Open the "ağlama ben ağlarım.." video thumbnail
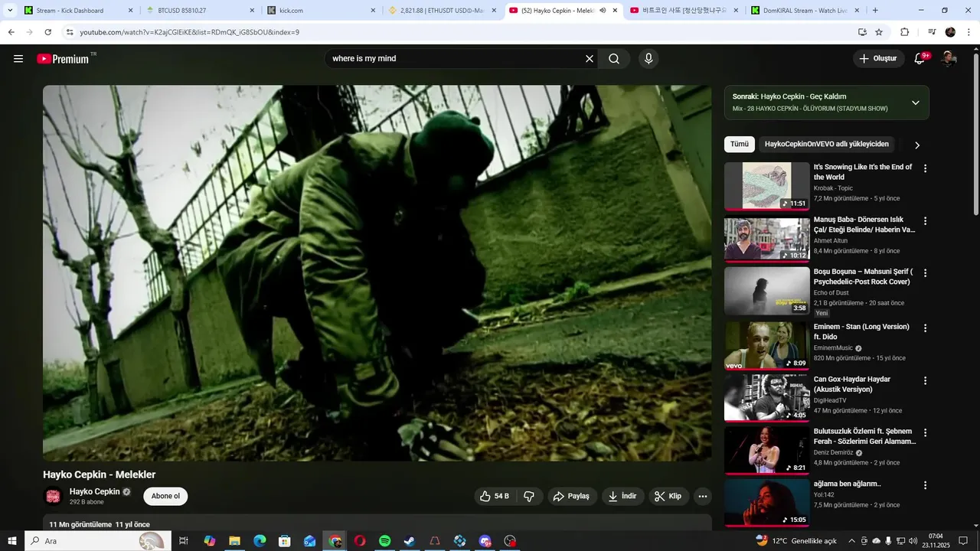The width and height of the screenshot is (980, 551). click(x=766, y=502)
